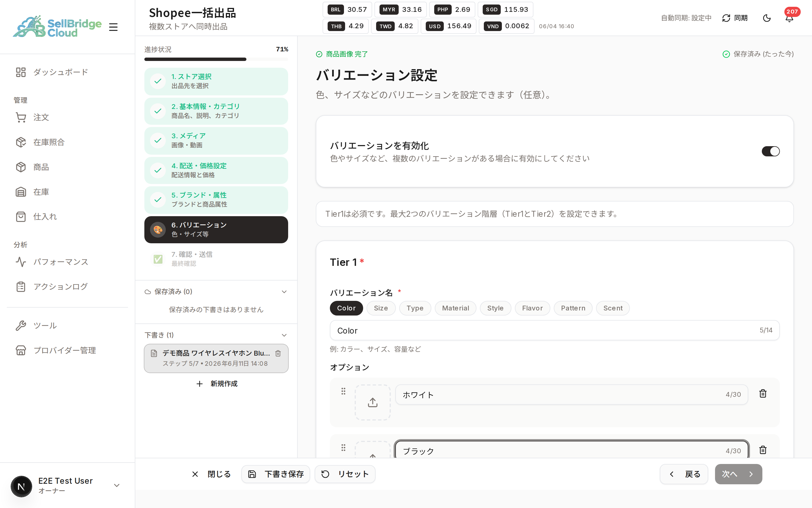Select the Style variation preset

[x=495, y=308]
